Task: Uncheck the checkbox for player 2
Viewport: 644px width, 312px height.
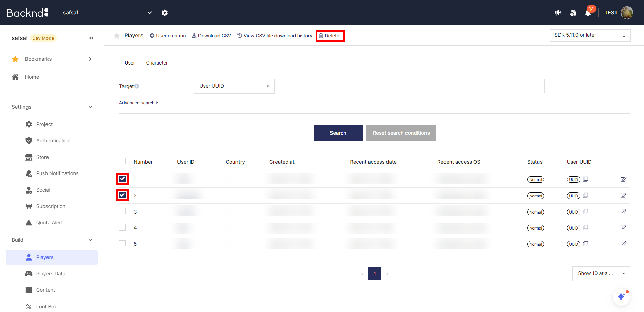Action: tap(122, 195)
